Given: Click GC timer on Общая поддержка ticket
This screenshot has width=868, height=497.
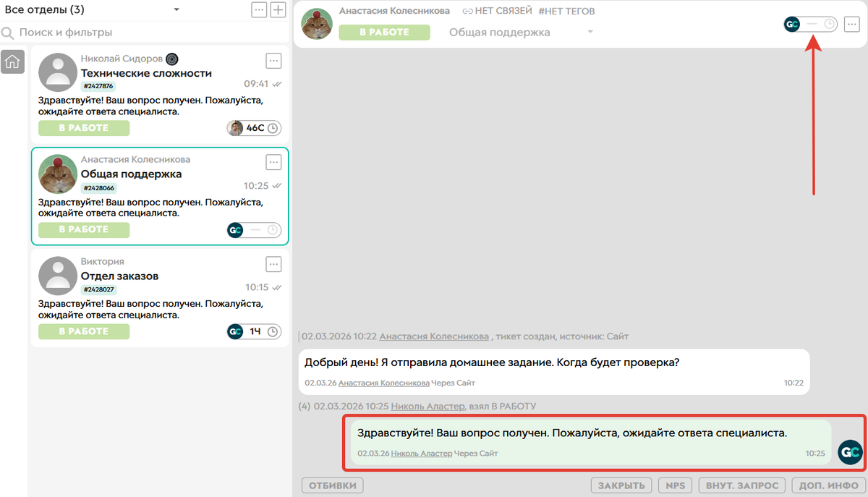Looking at the screenshot, I should 254,230.
